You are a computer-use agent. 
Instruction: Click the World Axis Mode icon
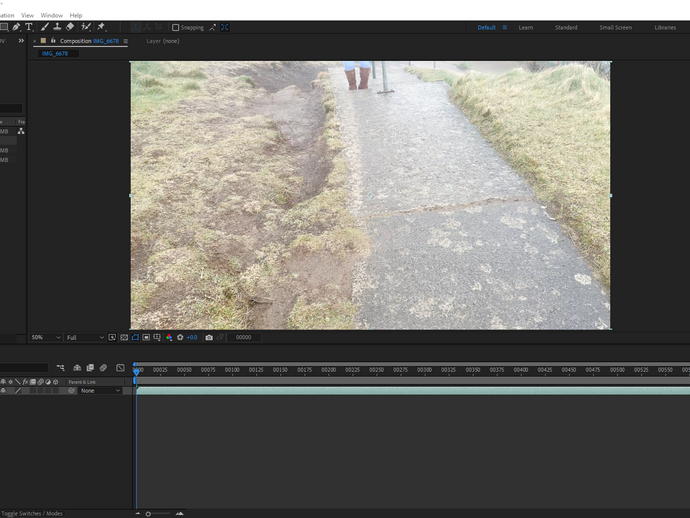point(147,27)
